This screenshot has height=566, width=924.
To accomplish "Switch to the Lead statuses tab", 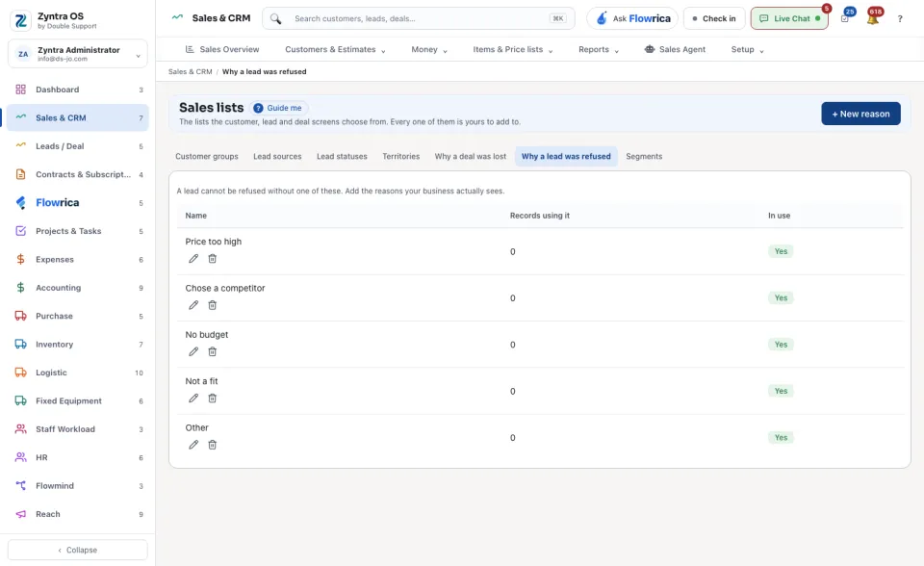I will click(342, 156).
